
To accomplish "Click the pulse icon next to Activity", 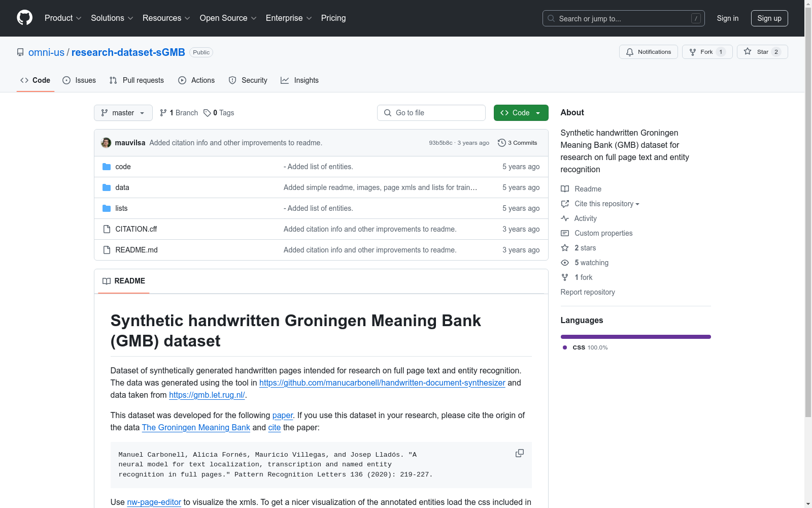I will click(x=565, y=218).
